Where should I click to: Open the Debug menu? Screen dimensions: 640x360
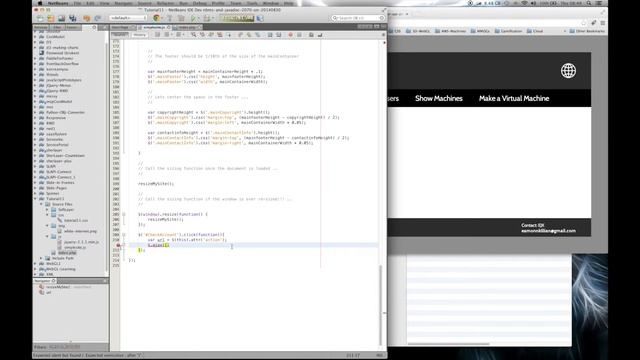point(200,3)
